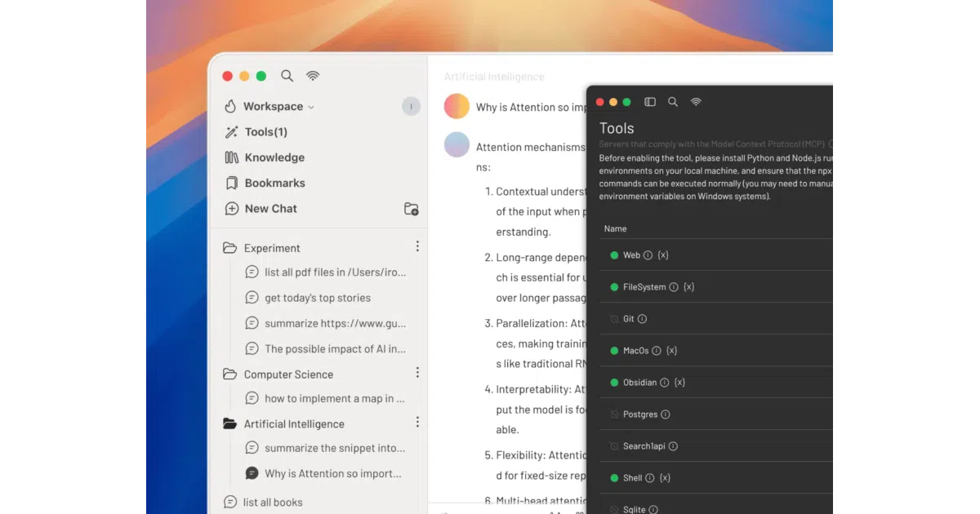Show info for the FileSystem tool

tap(674, 287)
